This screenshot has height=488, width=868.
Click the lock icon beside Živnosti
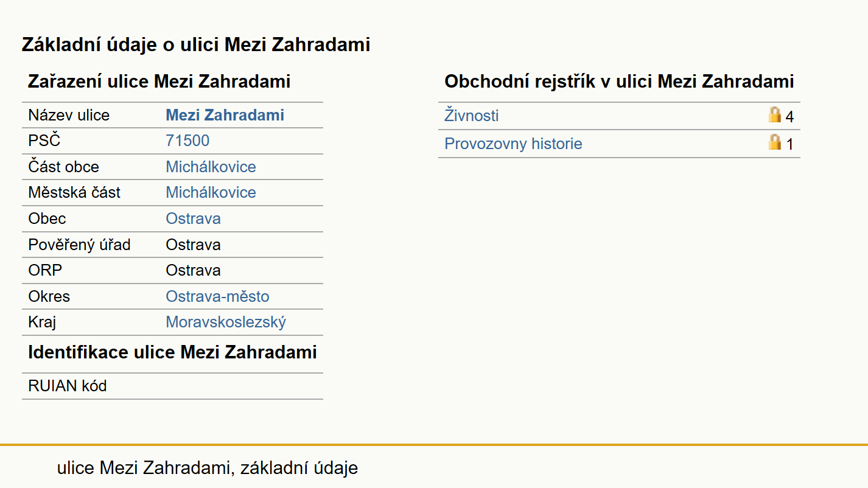click(774, 115)
